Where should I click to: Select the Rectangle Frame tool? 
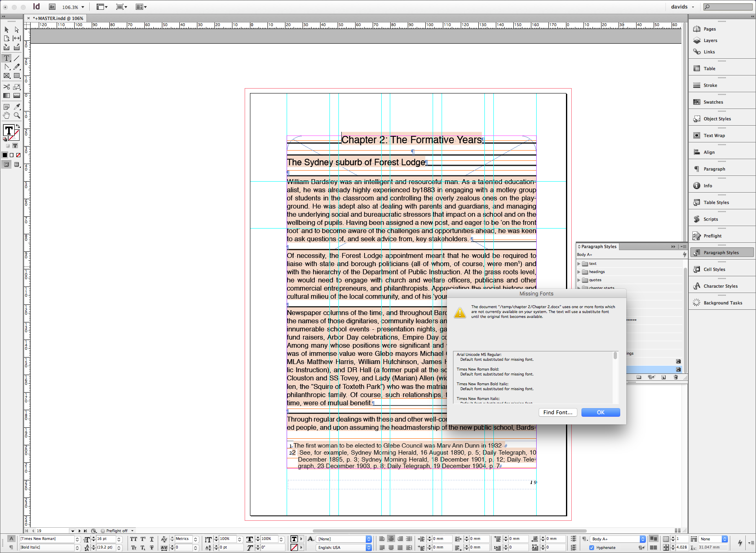(7, 76)
